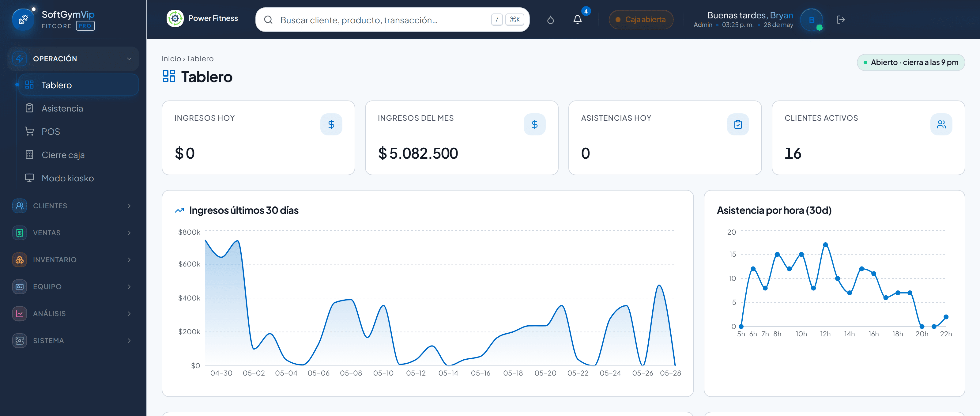Click the Abierto closing-time badge

(911, 62)
